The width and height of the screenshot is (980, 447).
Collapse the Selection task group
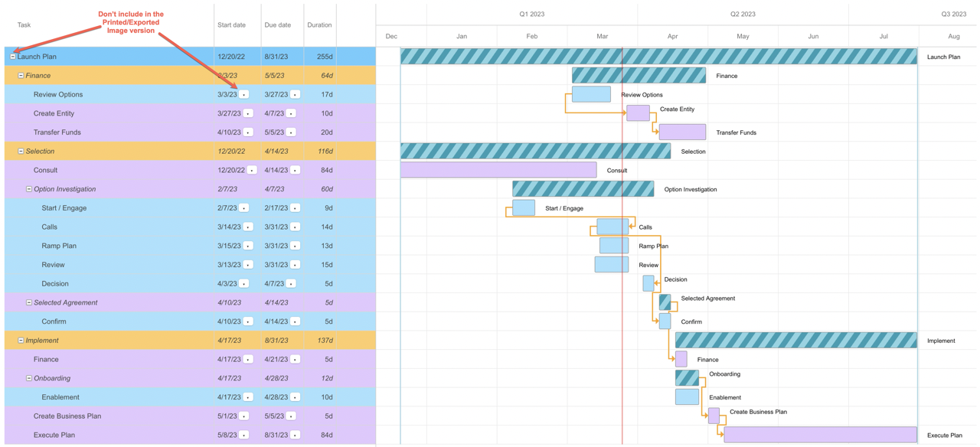click(x=21, y=152)
